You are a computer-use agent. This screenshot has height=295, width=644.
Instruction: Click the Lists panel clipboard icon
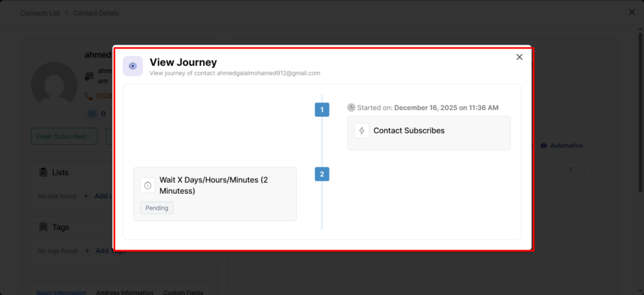43,172
